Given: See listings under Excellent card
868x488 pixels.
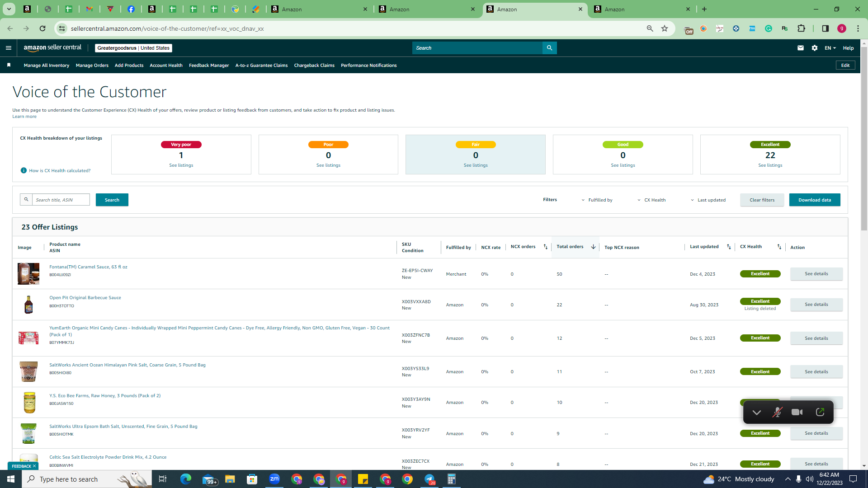Looking at the screenshot, I should (770, 165).
